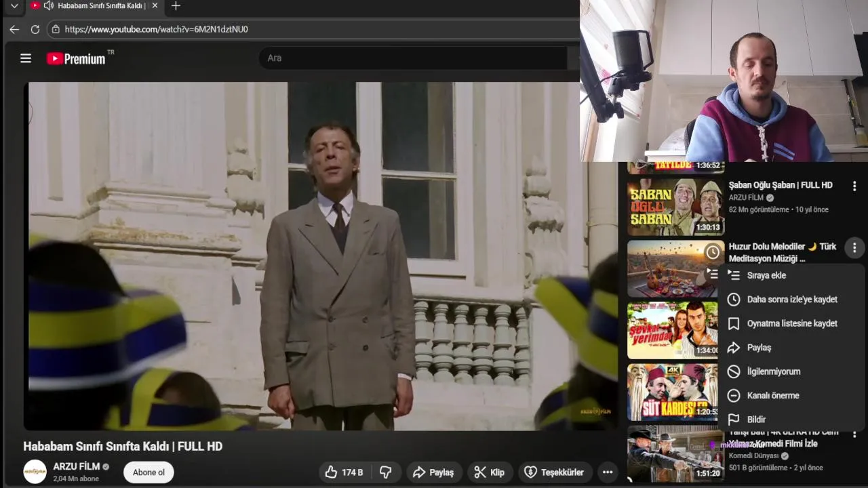Open site info icon in address bar
This screenshot has height=488, width=868.
pos(56,29)
